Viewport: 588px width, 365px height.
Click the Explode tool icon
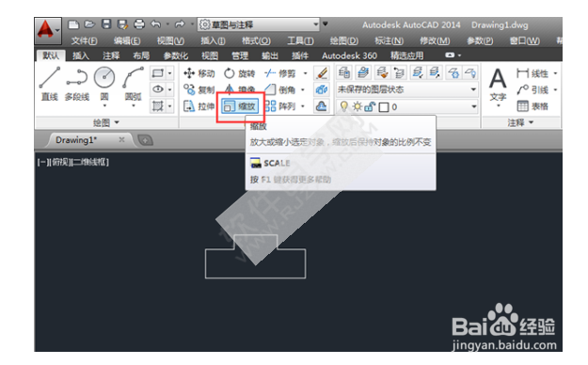[x=322, y=89]
